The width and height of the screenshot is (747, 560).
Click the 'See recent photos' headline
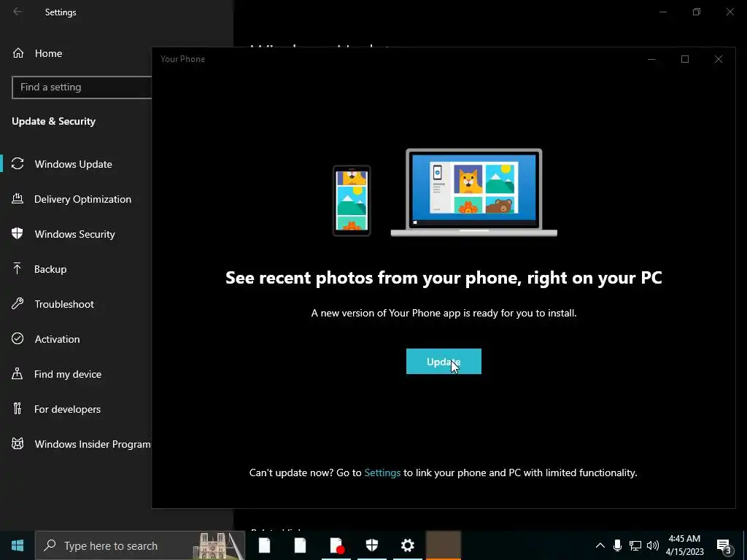point(444,278)
